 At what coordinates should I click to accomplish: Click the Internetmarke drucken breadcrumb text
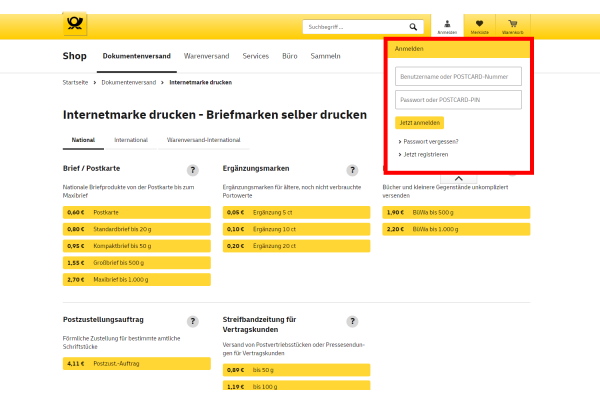[201, 82]
